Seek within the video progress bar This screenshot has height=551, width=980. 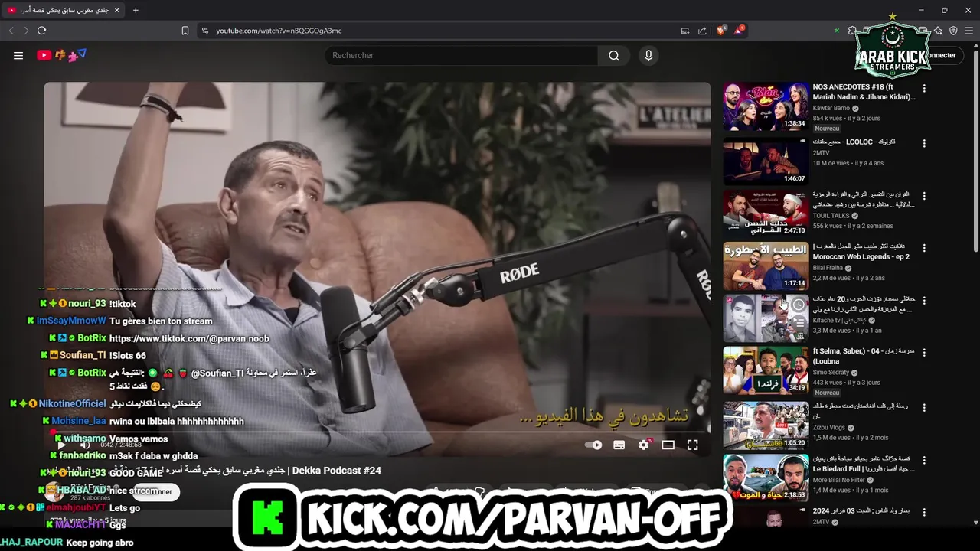click(377, 432)
